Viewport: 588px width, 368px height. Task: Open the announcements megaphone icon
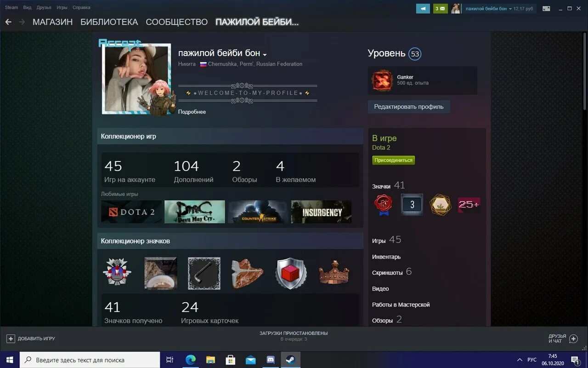point(423,8)
